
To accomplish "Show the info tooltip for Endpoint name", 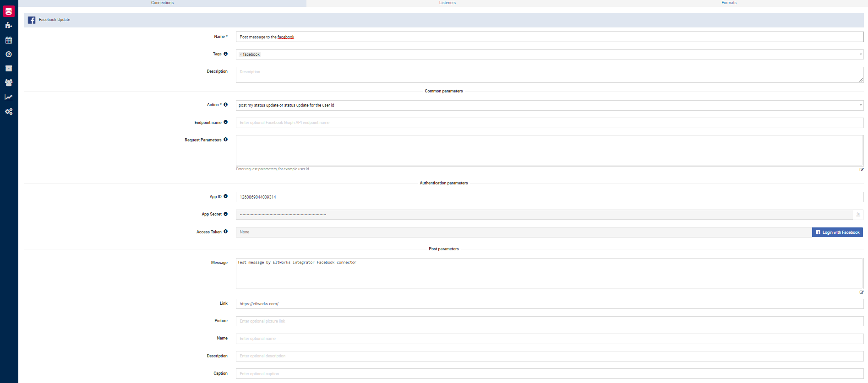I will point(225,122).
